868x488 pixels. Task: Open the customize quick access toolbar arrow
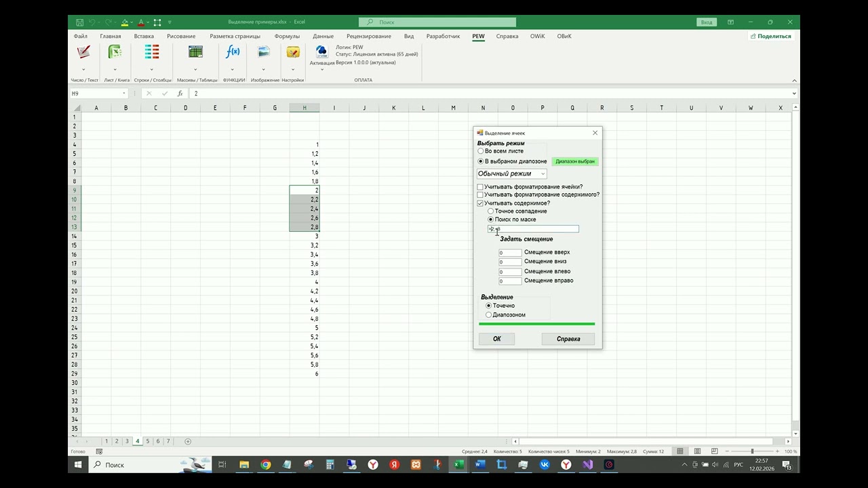[x=170, y=22]
